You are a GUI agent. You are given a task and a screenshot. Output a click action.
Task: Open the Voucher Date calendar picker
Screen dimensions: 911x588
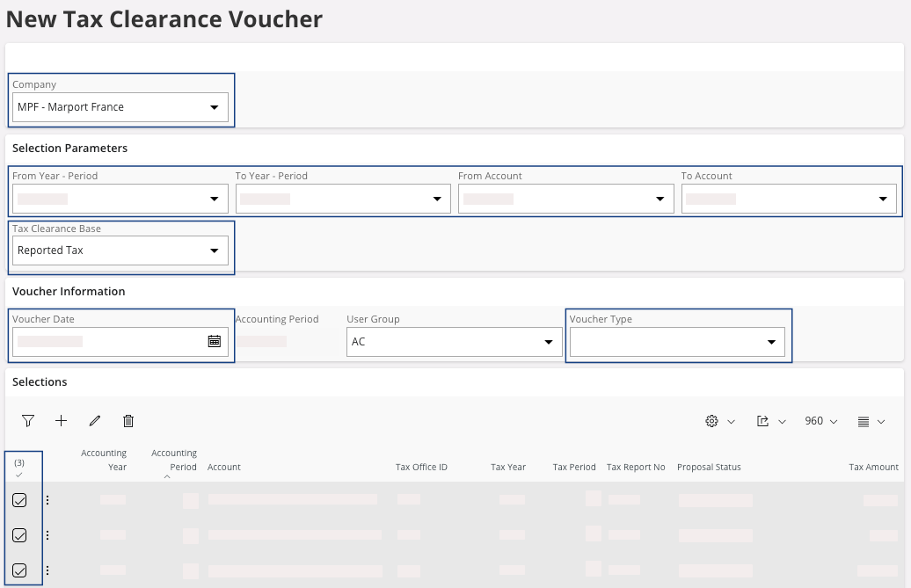214,341
